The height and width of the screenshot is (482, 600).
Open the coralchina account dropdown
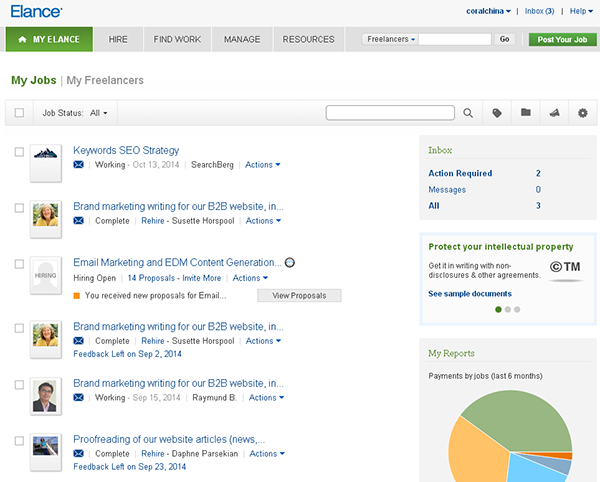pos(488,11)
